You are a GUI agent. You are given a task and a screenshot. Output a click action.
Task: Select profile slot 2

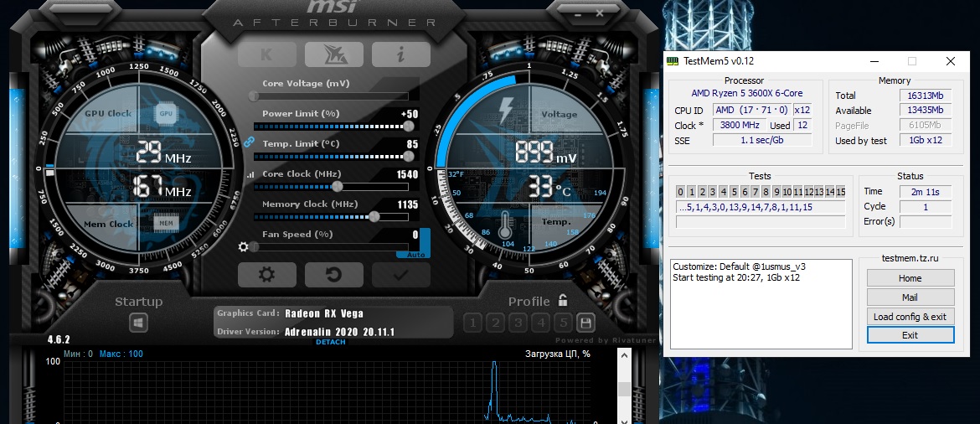pyautogui.click(x=496, y=323)
